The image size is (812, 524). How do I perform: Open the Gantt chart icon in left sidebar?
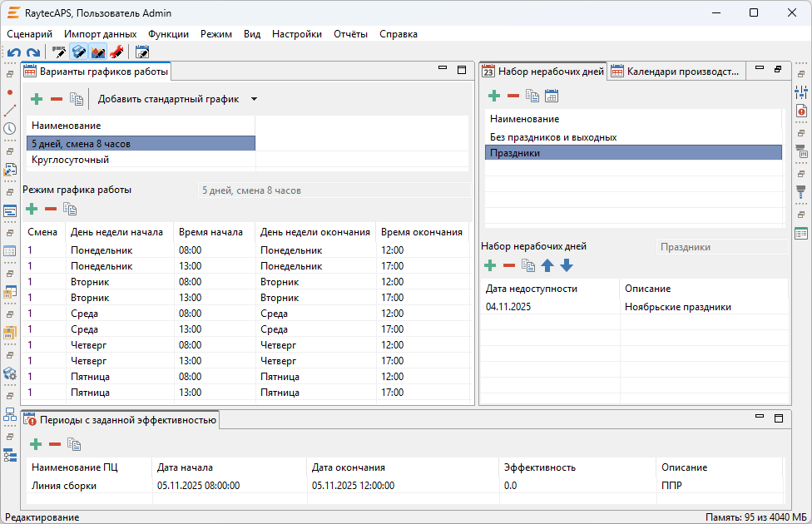[x=10, y=210]
